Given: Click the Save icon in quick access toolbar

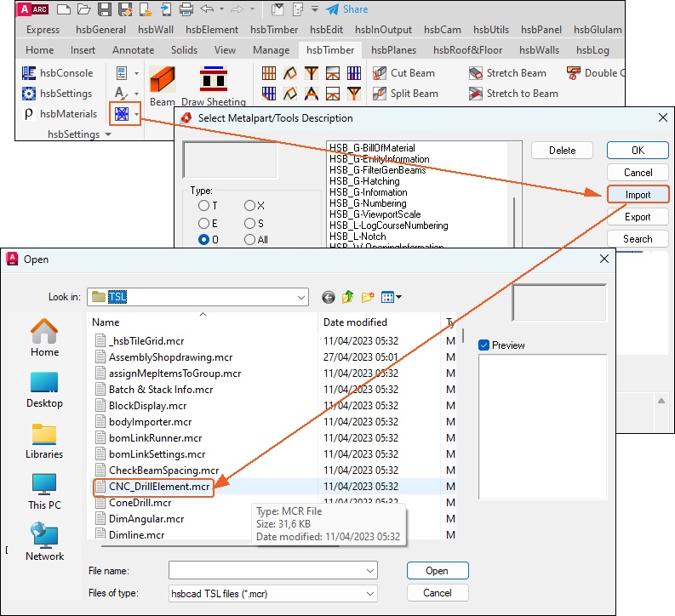Looking at the screenshot, I should 104,9.
